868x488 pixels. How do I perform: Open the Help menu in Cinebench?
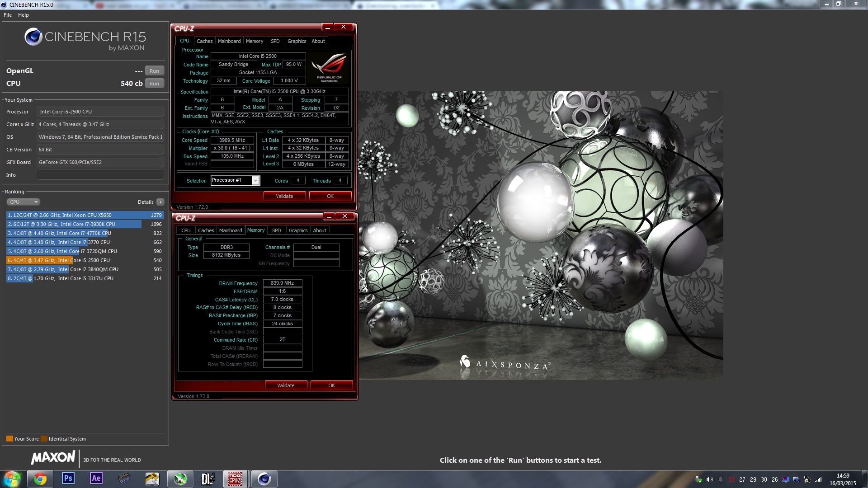click(24, 15)
